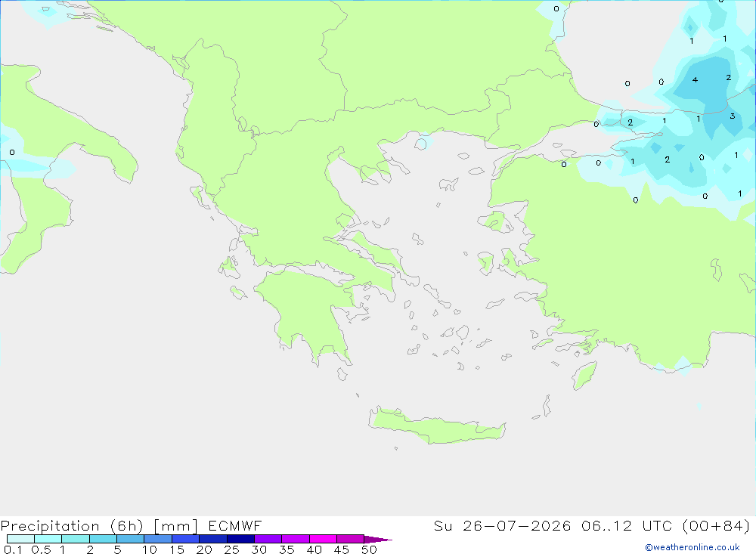The image size is (756, 554).
Task: Click the legend scale label '0.5'
Action: click(x=41, y=549)
